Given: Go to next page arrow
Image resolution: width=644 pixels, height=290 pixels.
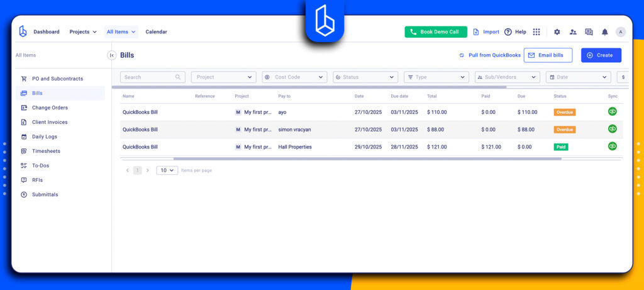Looking at the screenshot, I should 148,170.
